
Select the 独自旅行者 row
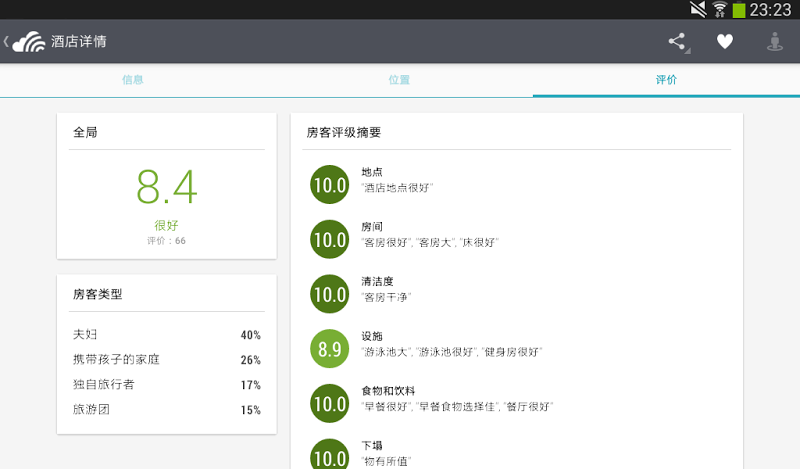167,385
